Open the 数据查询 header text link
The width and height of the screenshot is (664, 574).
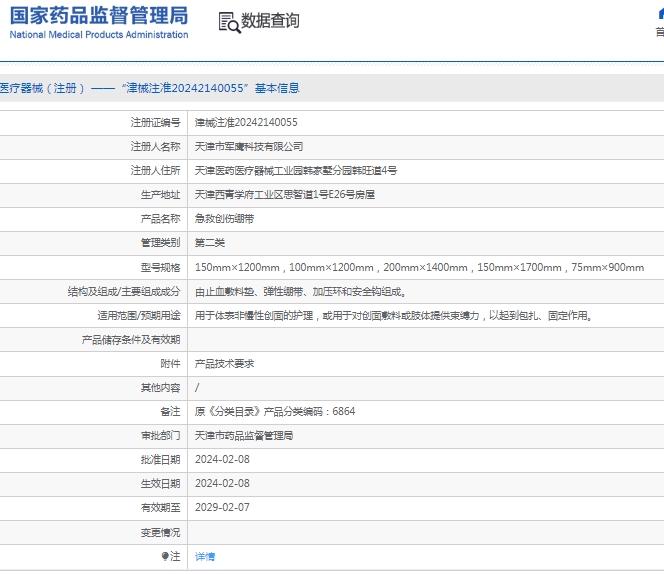click(x=270, y=21)
